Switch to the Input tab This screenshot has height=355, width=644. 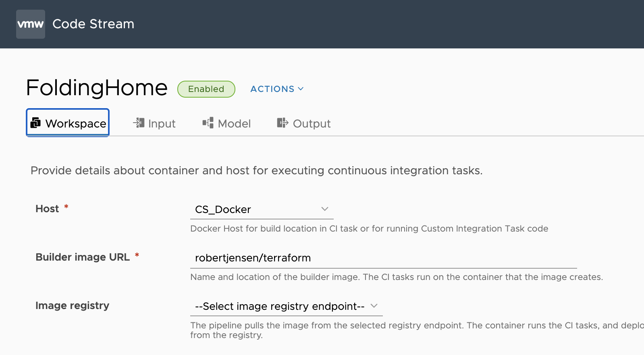tap(154, 123)
